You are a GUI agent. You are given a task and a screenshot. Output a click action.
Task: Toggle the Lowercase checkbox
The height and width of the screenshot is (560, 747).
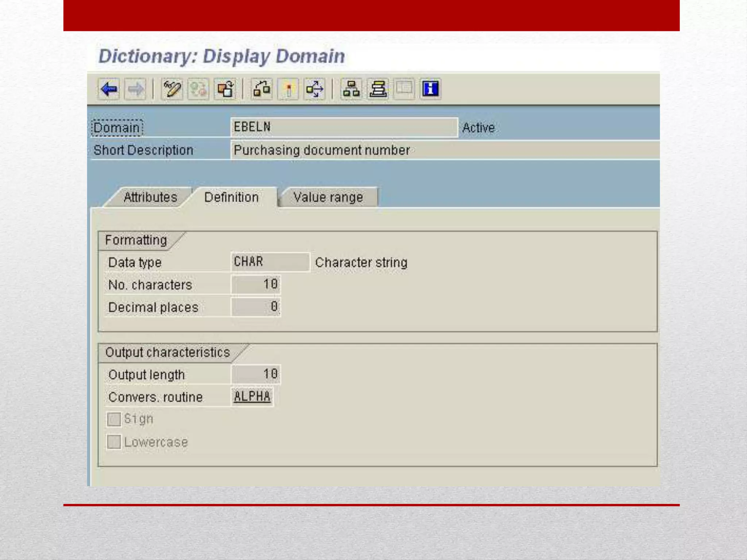click(114, 442)
